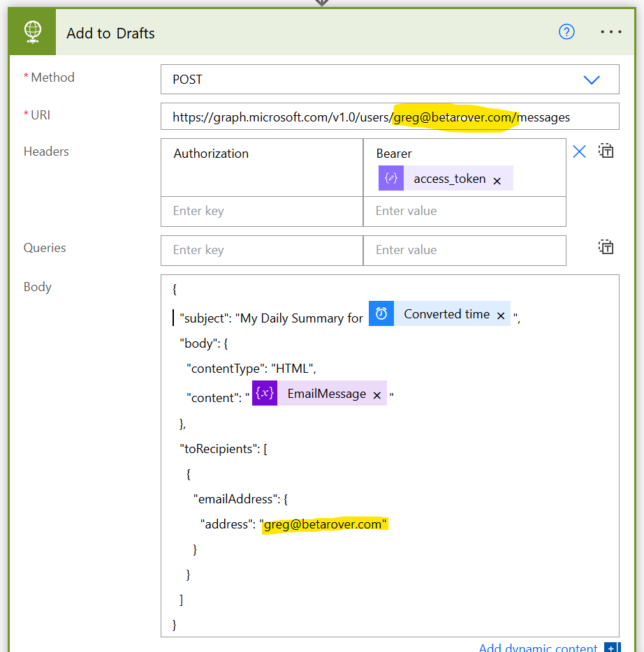Remove the EmailMessage token
This screenshot has width=644, height=652.
pos(377,396)
